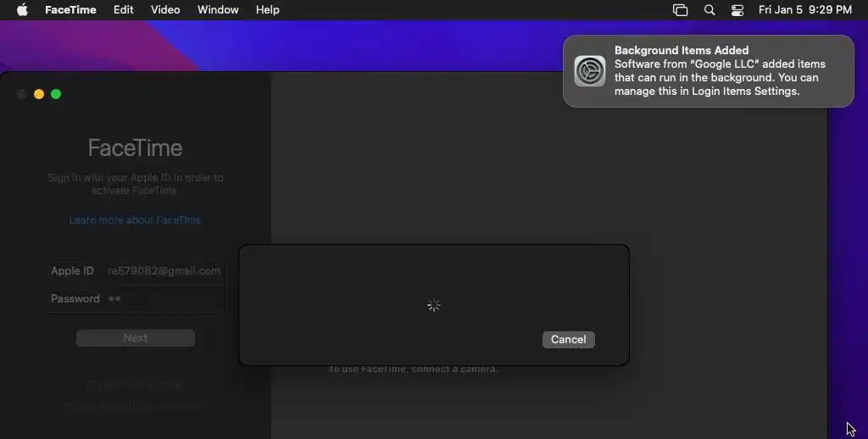Open the Apple menu
This screenshot has height=439, width=868.
[22, 10]
